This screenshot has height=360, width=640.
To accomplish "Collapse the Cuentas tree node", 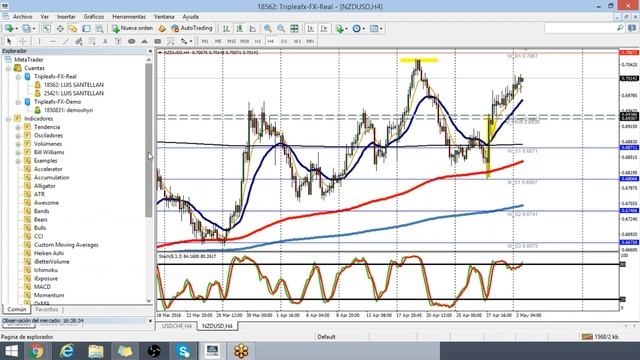I will pyautogui.click(x=9, y=68).
